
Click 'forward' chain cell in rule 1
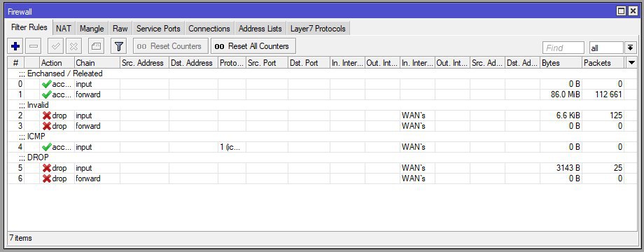pos(97,94)
